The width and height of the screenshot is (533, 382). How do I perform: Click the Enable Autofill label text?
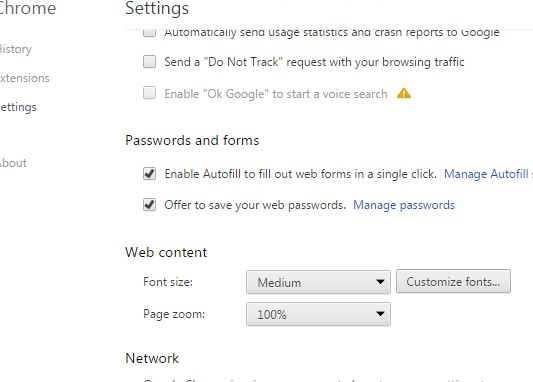[x=300, y=174]
